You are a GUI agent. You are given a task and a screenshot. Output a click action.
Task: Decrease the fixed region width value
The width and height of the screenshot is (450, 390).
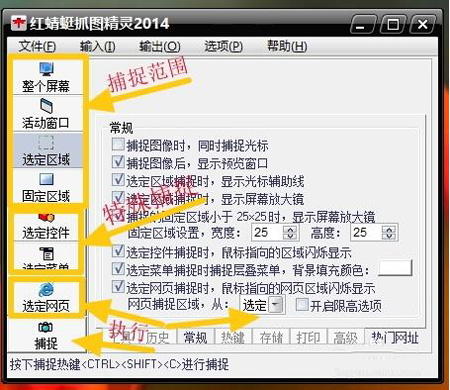tap(290, 236)
